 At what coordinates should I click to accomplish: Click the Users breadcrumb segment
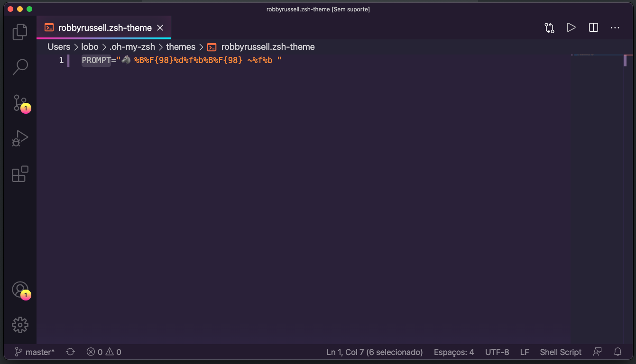pos(59,47)
